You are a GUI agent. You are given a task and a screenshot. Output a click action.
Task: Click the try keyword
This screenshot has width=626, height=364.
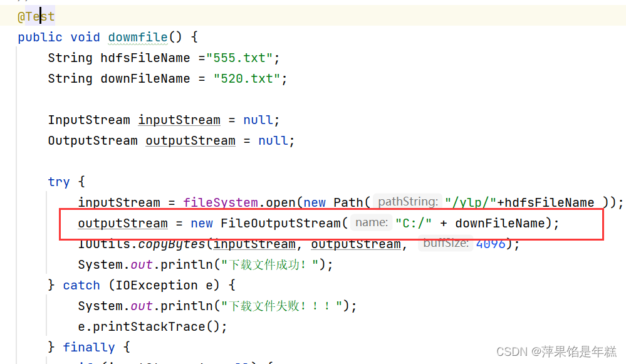pyautogui.click(x=59, y=182)
